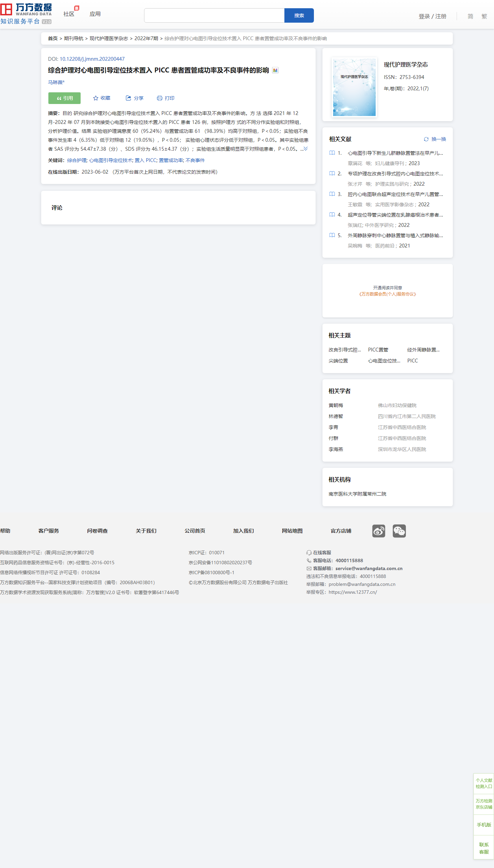Switch to traditional Chinese 繁
The image size is (494, 868).
[484, 16]
